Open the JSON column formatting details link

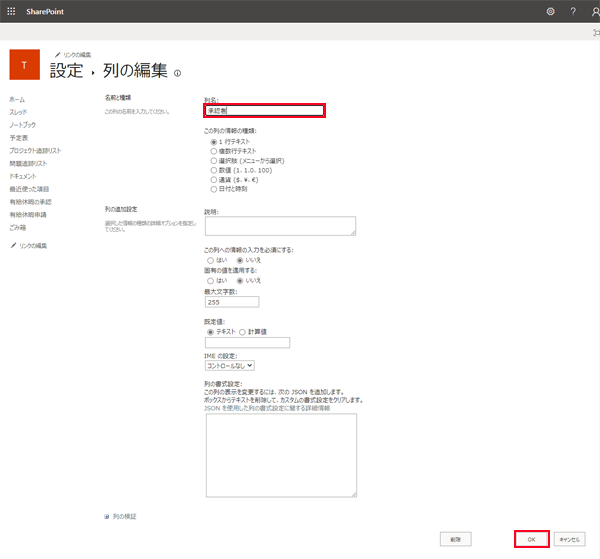(267, 408)
